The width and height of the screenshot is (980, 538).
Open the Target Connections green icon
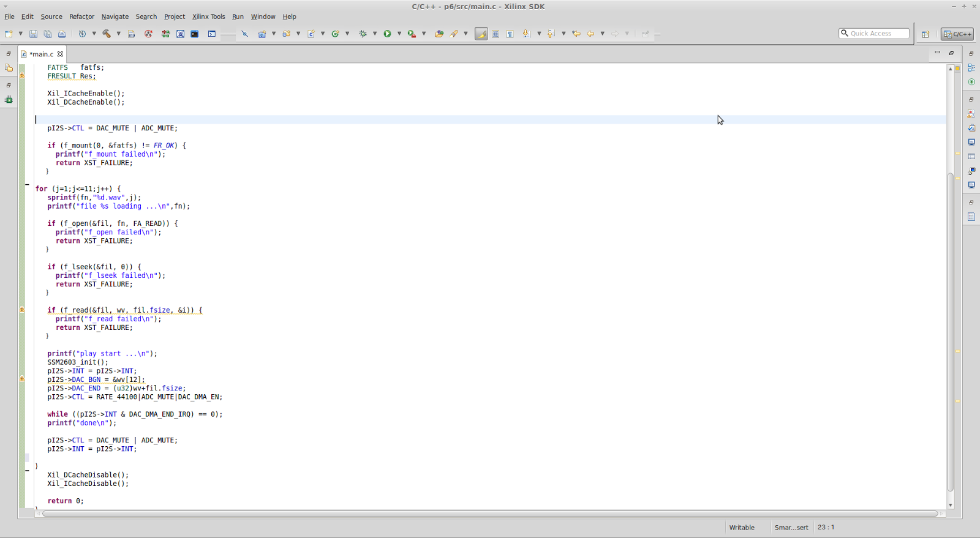[x=971, y=82]
